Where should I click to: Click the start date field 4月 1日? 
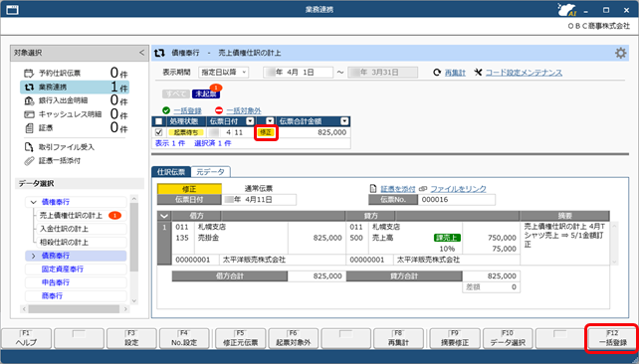pos(298,73)
